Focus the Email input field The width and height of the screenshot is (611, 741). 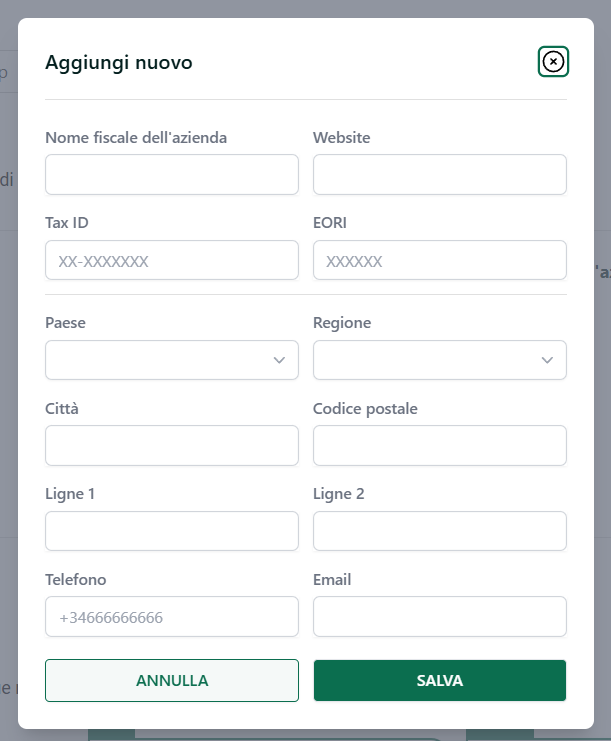coord(440,617)
